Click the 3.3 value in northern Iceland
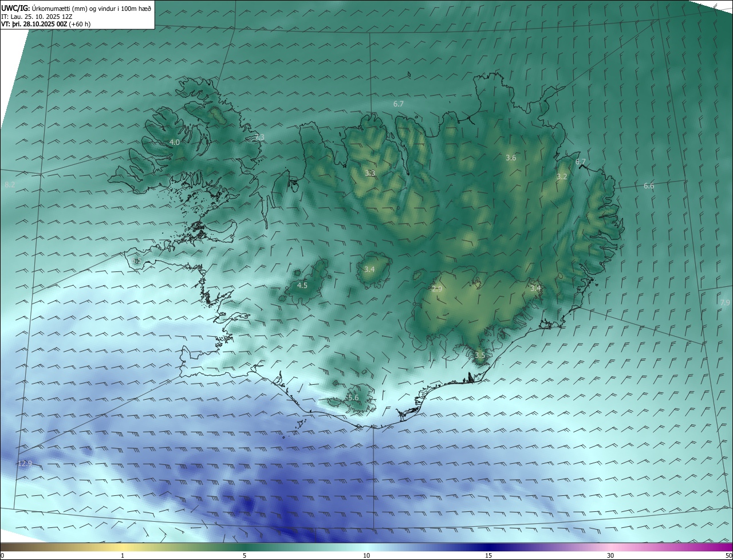This screenshot has width=733, height=560. (370, 173)
